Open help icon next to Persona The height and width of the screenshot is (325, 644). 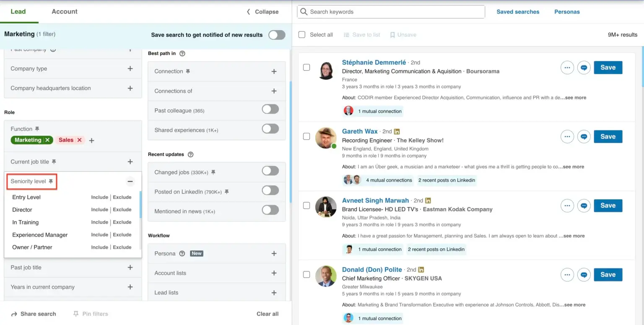click(x=182, y=253)
